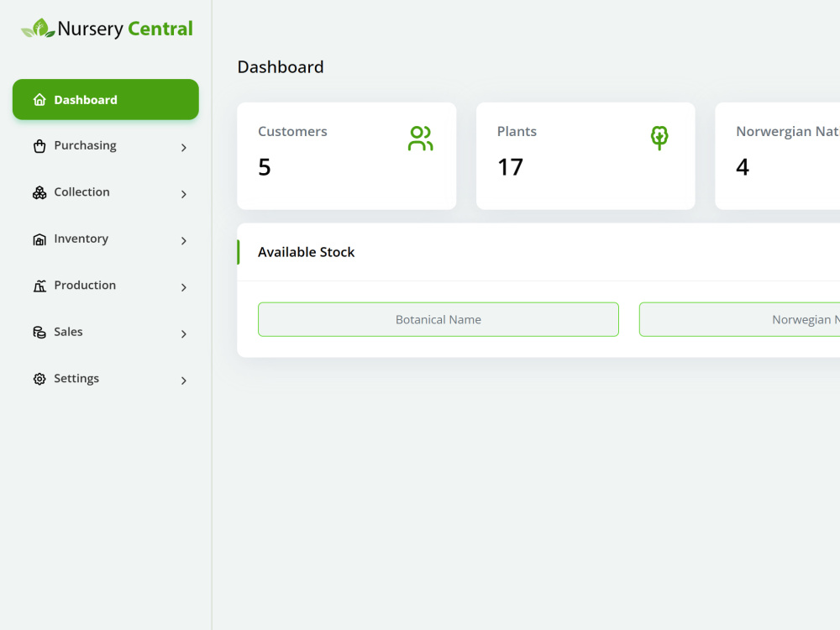Select Collection in the sidebar
840x630 pixels.
(x=106, y=193)
